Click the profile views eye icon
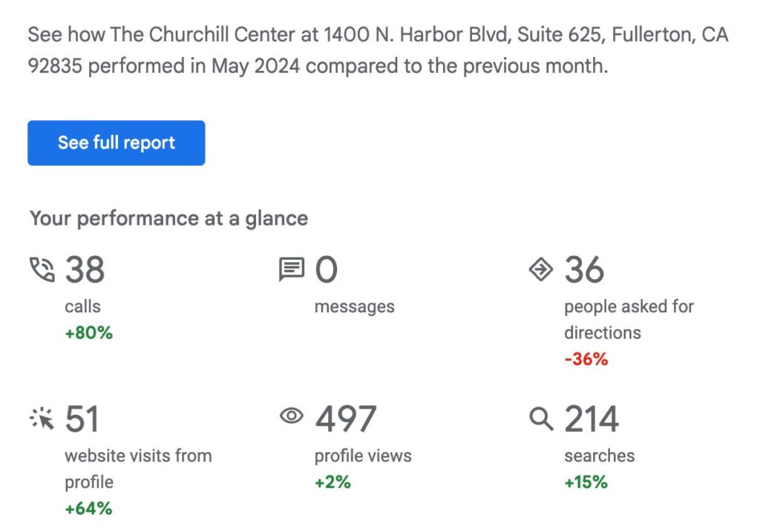Image resolution: width=760 pixels, height=532 pixels. click(292, 416)
